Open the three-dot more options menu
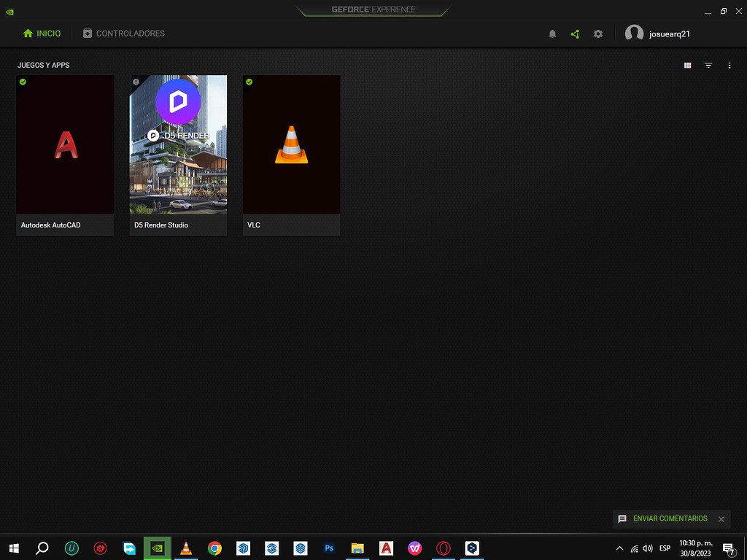This screenshot has height=560, width=747. pos(729,66)
